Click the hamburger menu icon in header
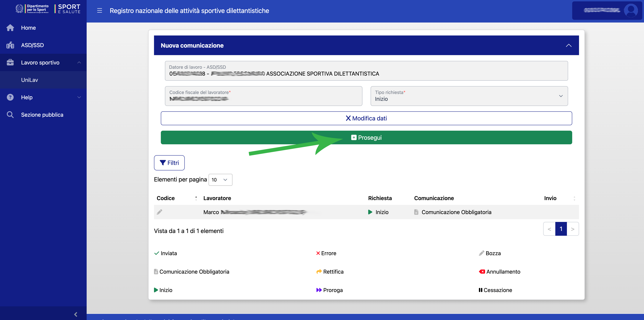The height and width of the screenshot is (320, 644). (99, 11)
